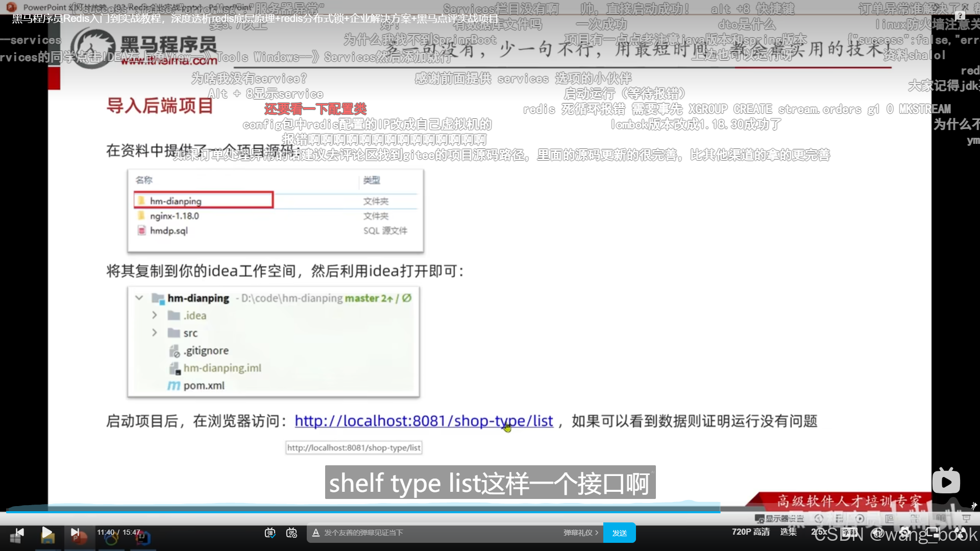The height and width of the screenshot is (551, 980).
Task: Open the 720P 高清 quality menu
Action: [x=750, y=532]
